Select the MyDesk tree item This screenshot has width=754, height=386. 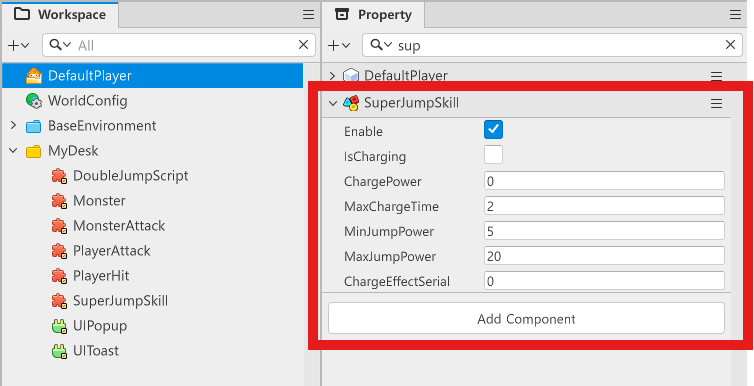153,151
